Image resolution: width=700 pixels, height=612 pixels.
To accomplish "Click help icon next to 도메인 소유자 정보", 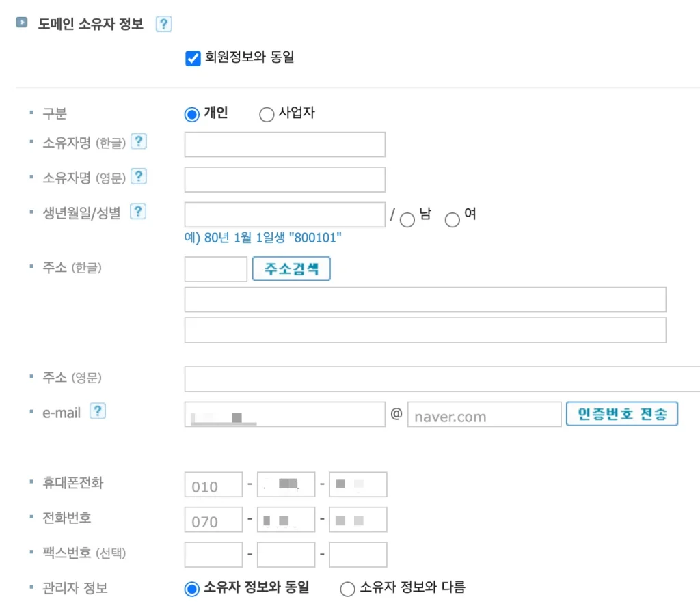I will [163, 25].
